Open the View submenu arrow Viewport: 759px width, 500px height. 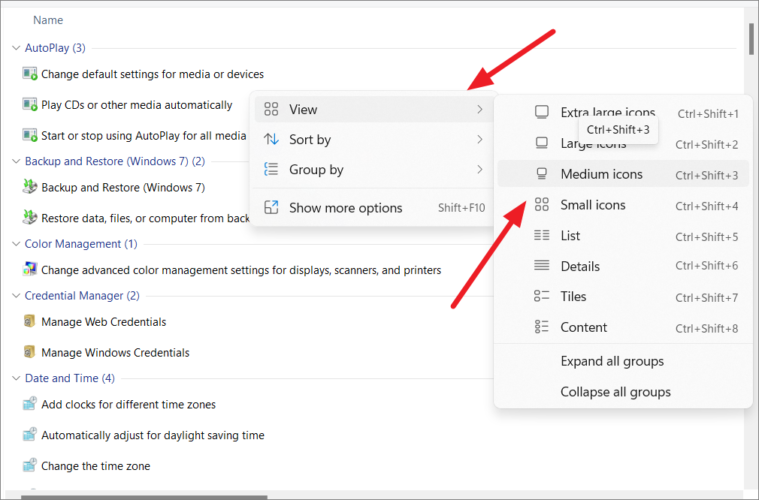[479, 109]
